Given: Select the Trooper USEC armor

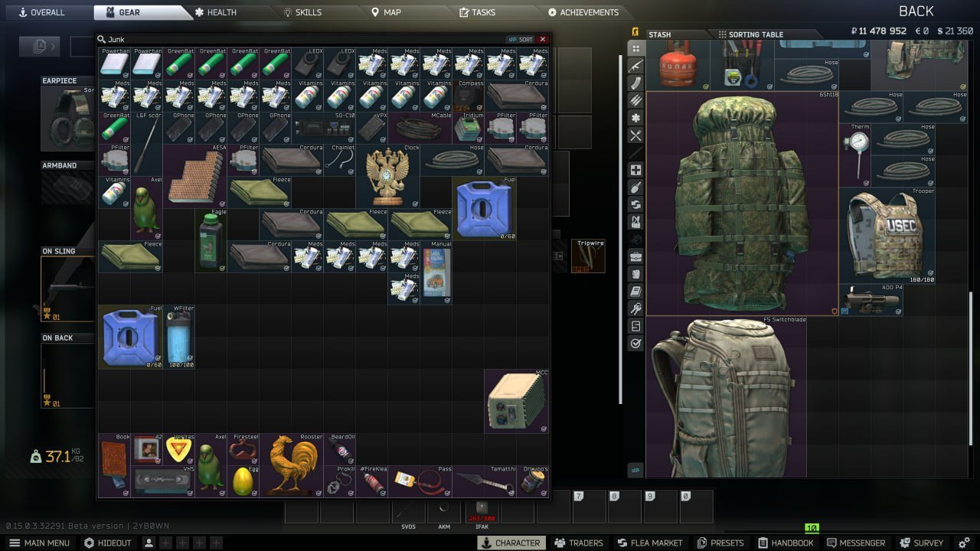Looking at the screenshot, I should click(x=887, y=236).
